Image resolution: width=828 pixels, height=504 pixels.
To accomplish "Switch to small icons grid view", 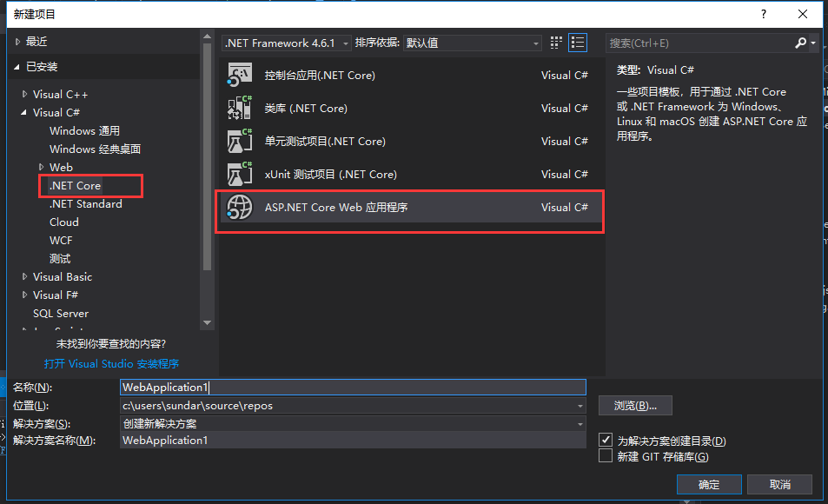I will 556,43.
